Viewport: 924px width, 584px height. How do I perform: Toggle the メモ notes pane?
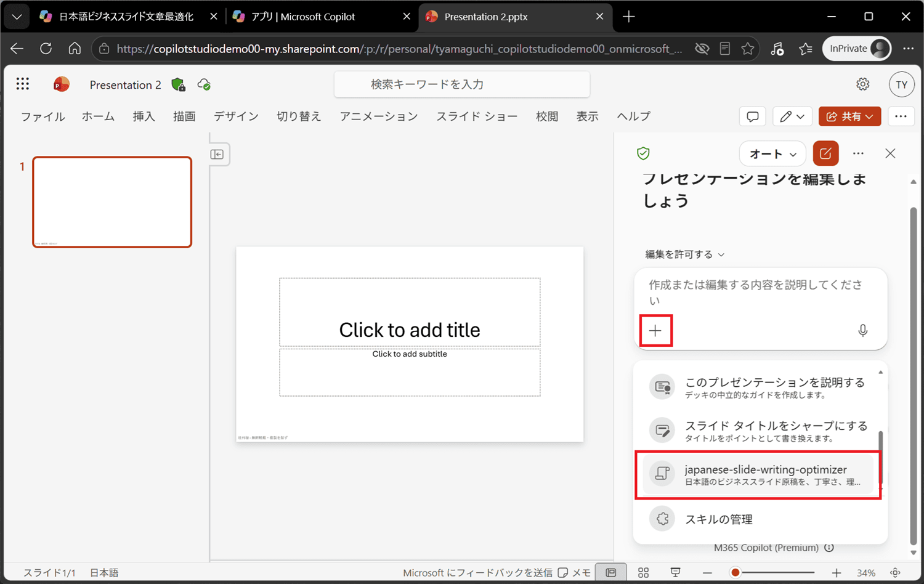(574, 573)
